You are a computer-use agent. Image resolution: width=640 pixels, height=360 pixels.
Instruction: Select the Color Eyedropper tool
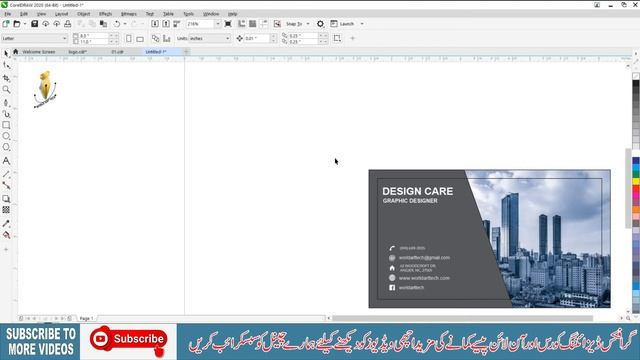point(6,224)
